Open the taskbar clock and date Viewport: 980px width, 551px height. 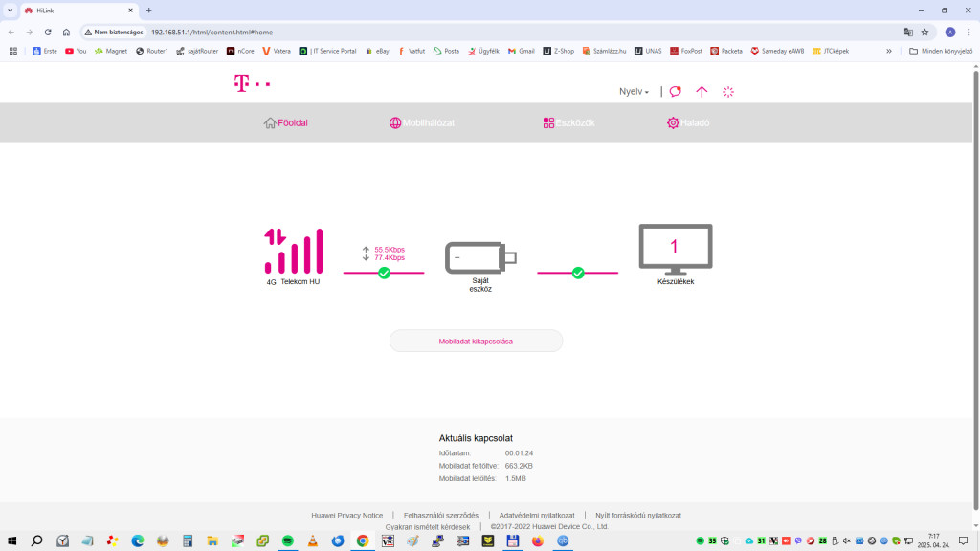pos(933,541)
